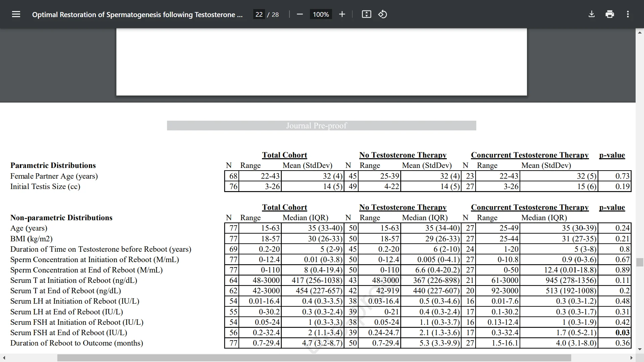The image size is (644, 362).
Task: Click the 'p-value' header in parametric table
Action: tap(612, 155)
